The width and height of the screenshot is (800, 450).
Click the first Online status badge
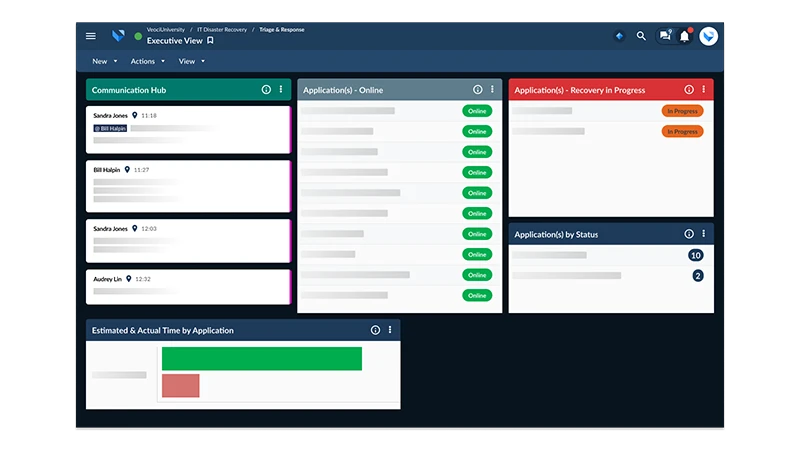[477, 111]
